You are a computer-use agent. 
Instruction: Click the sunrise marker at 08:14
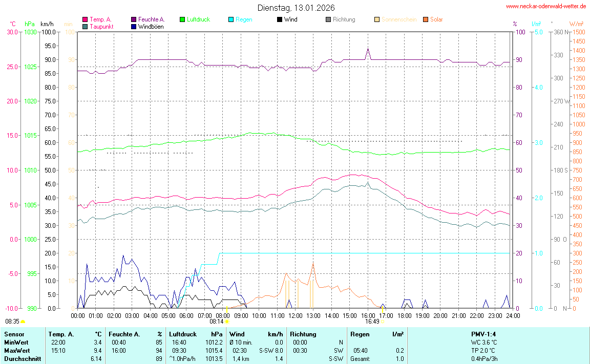click(227, 322)
